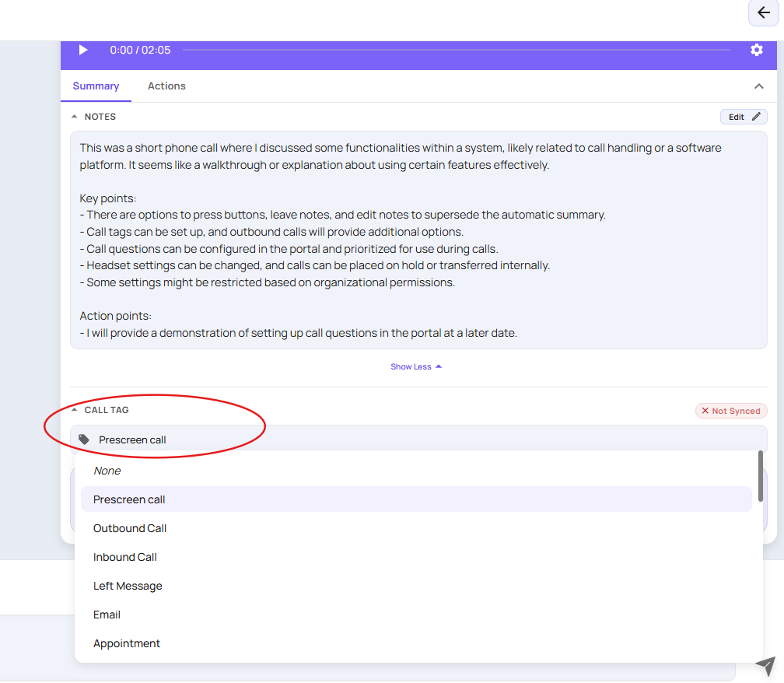Click the Key points: heading text

pos(108,198)
